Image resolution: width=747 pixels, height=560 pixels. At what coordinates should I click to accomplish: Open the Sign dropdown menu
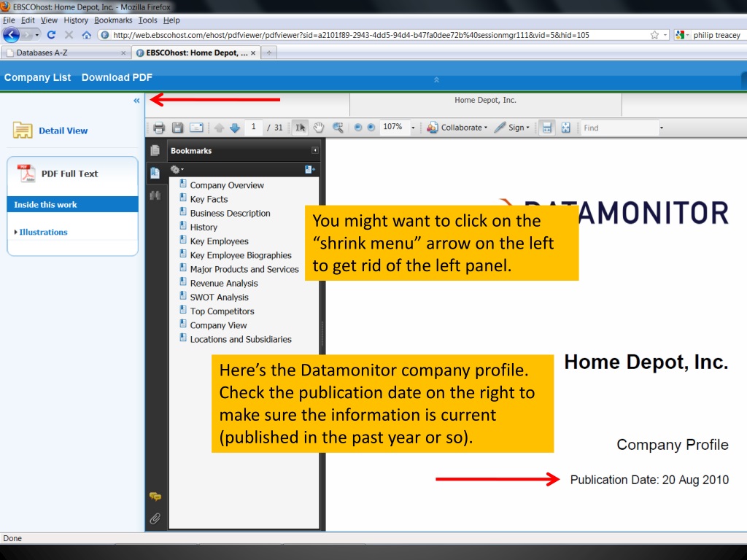coord(512,128)
